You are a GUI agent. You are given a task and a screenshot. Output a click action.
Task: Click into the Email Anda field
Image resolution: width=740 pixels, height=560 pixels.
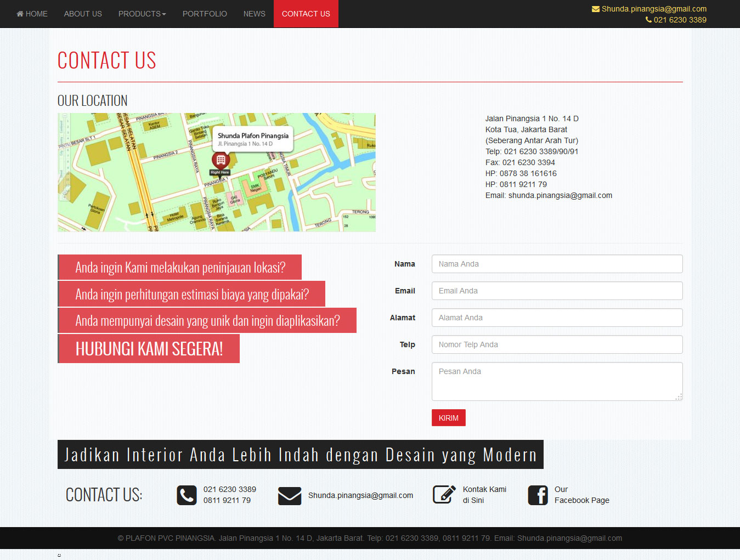tap(557, 291)
